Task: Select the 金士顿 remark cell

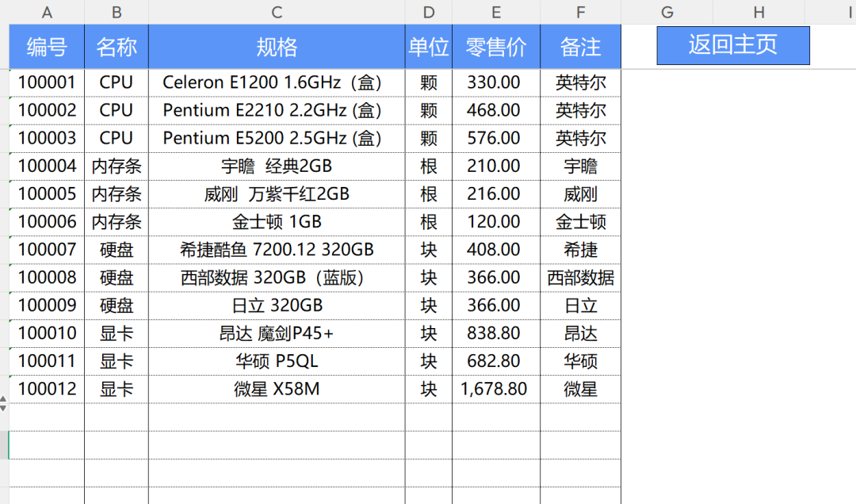Action: tap(580, 222)
